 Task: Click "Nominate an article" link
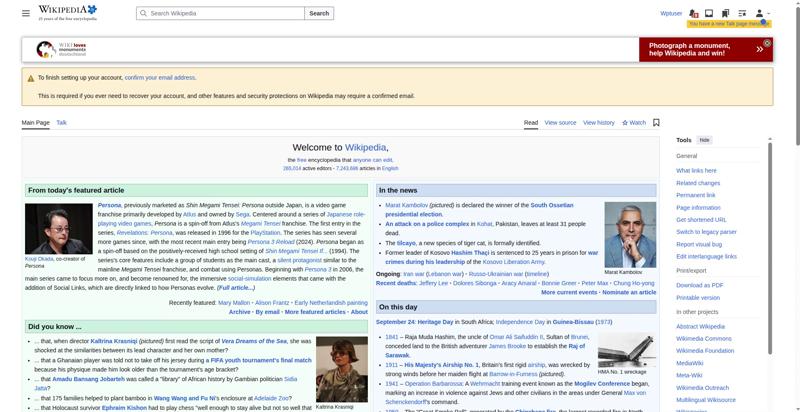629,292
